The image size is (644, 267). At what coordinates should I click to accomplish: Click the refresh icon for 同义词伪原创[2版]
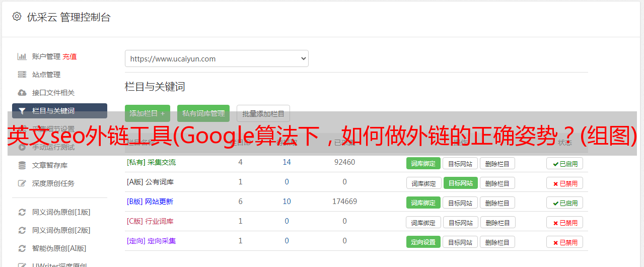tap(22, 230)
